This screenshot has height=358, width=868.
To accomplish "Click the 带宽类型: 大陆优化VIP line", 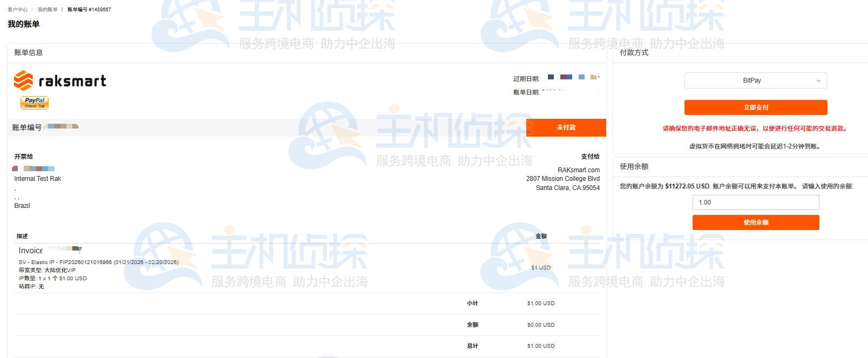I will tap(47, 271).
